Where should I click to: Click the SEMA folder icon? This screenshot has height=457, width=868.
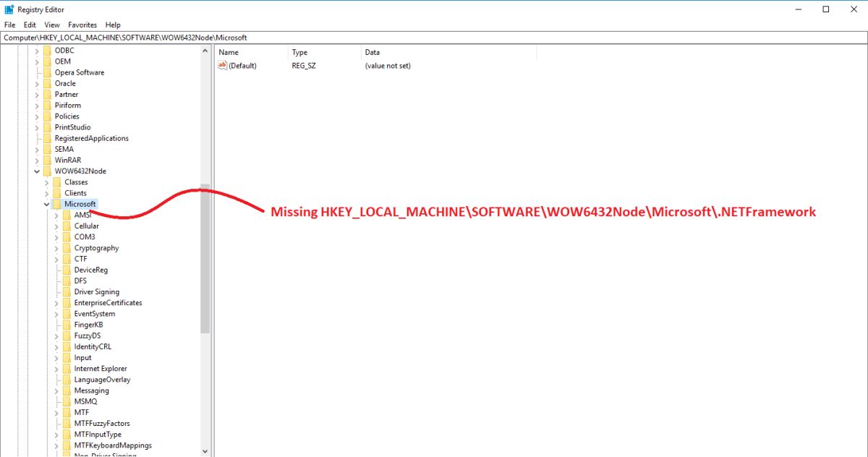pyautogui.click(x=47, y=149)
